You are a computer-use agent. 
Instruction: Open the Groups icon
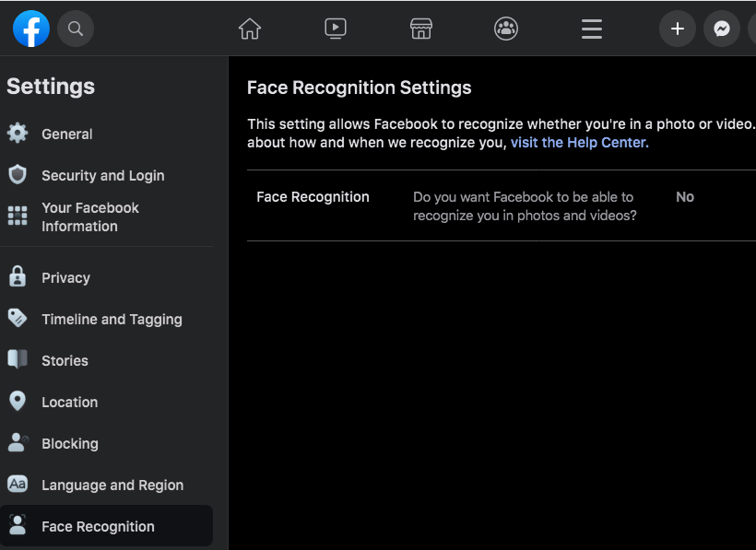tap(506, 29)
